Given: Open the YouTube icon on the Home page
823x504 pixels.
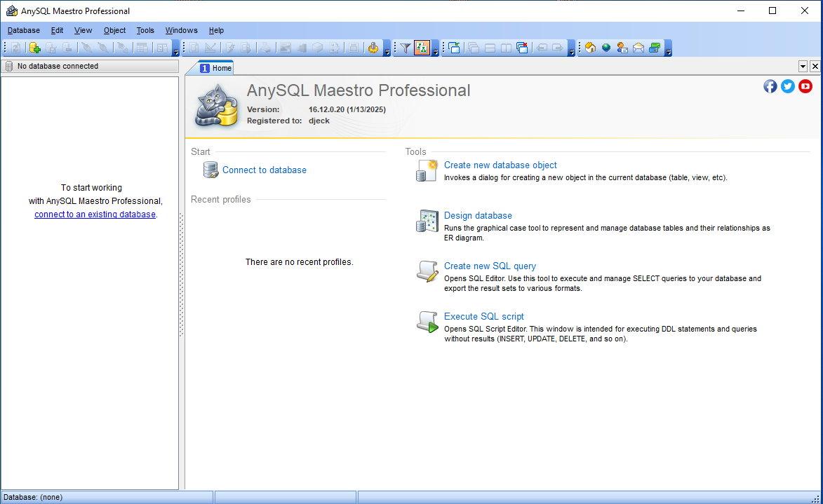Looking at the screenshot, I should [x=805, y=86].
